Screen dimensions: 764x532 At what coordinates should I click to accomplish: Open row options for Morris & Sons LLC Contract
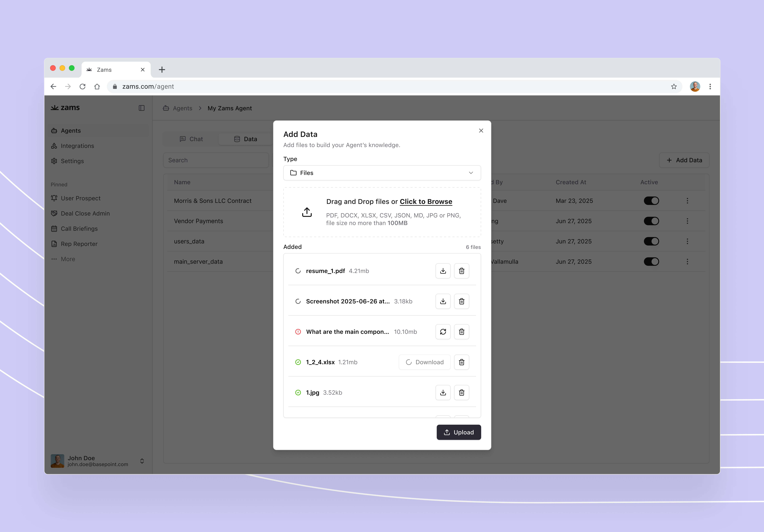coord(687,201)
